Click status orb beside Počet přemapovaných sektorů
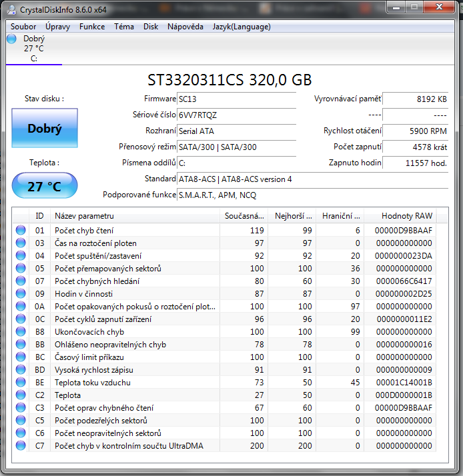Viewport: 463px width, 476px height. pos(21,269)
